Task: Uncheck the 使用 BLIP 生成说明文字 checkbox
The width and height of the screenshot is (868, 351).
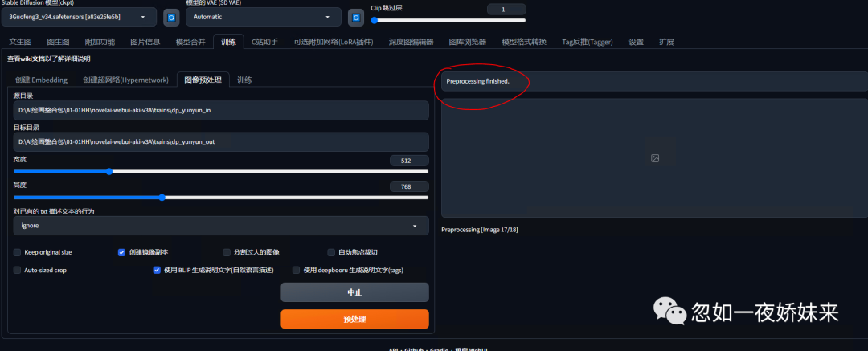Action: pos(157,270)
